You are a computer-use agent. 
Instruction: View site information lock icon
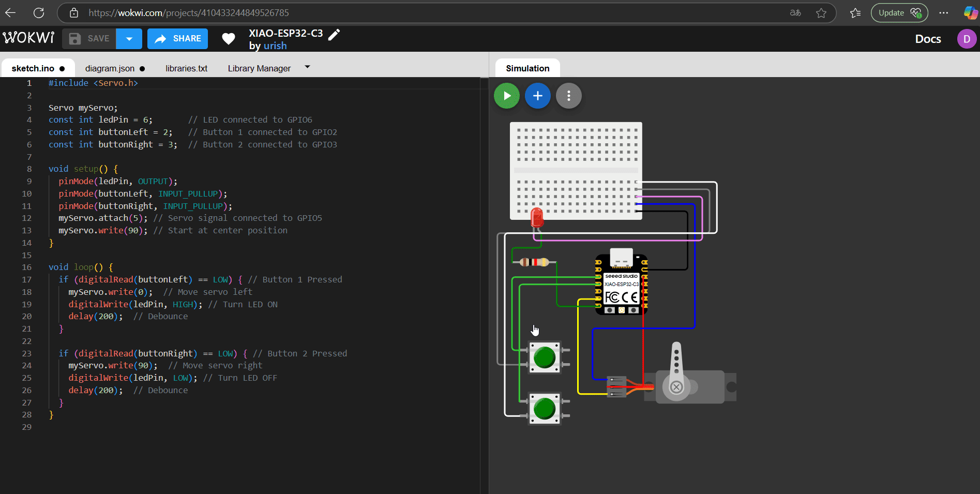pos(74,13)
